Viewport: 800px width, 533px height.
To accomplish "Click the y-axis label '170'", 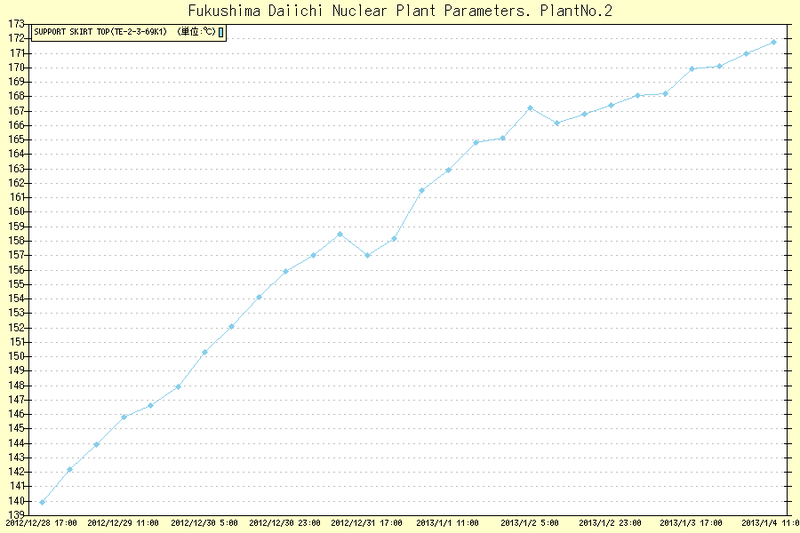I will click(x=16, y=67).
